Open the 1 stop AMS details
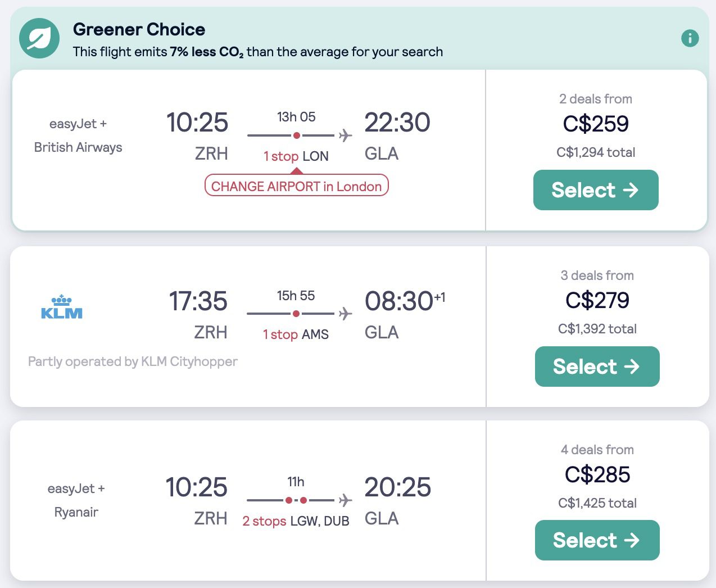Screen dimensions: 716x588 click(x=296, y=334)
